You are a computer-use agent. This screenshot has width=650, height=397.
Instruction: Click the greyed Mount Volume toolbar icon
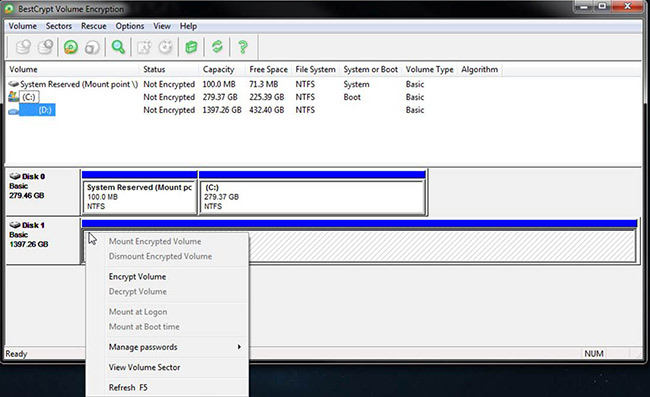click(x=24, y=47)
